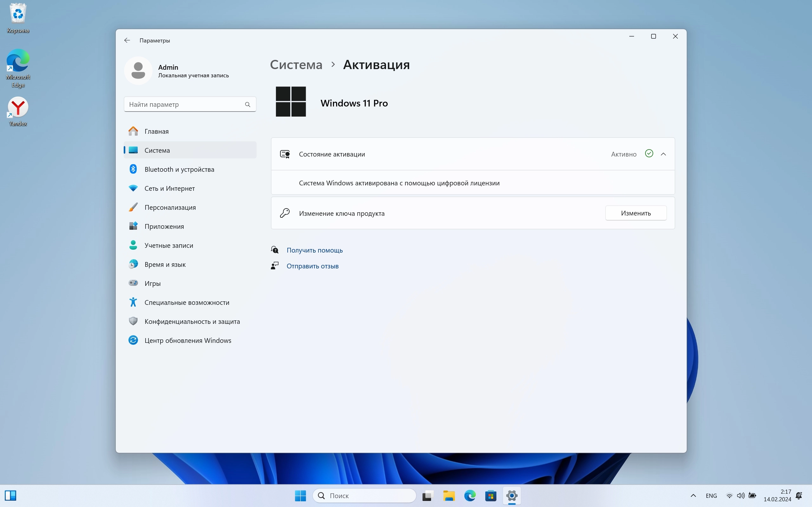Show hidden tray icons chevron
The width and height of the screenshot is (812, 507).
[x=693, y=496]
